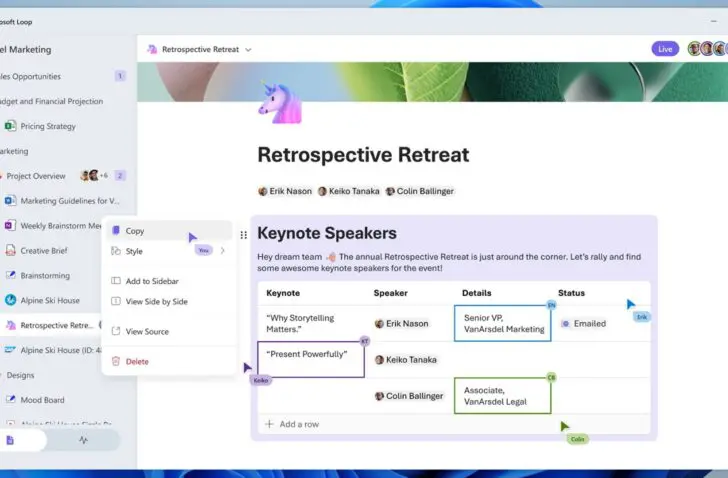Click the PDF icon beside Creative Brief
This screenshot has width=728, height=478.
10,251
